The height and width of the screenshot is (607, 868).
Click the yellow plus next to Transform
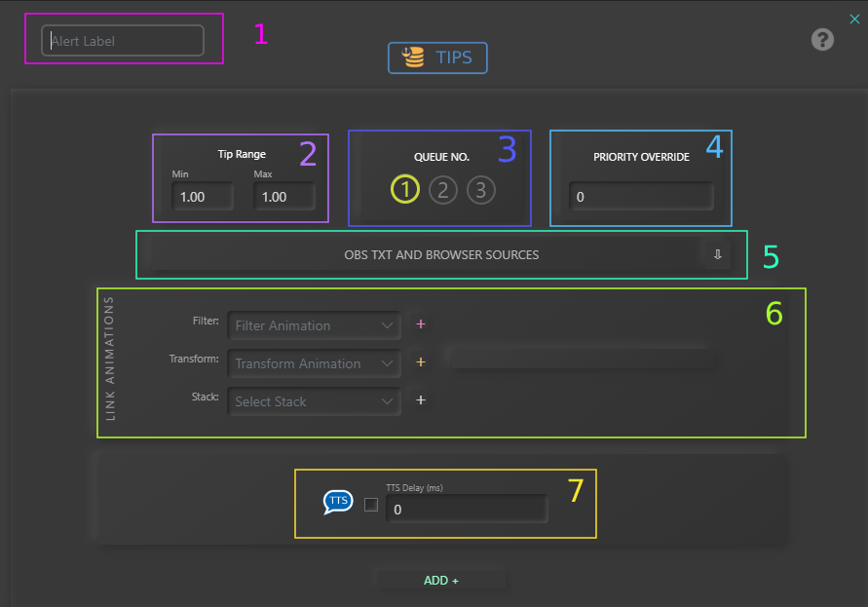click(421, 362)
